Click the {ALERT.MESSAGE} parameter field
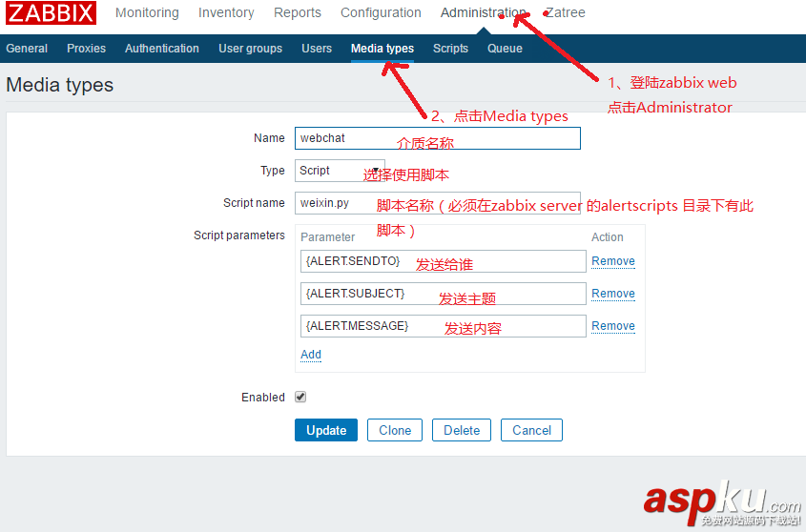This screenshot has height=532, width=806. 444,326
